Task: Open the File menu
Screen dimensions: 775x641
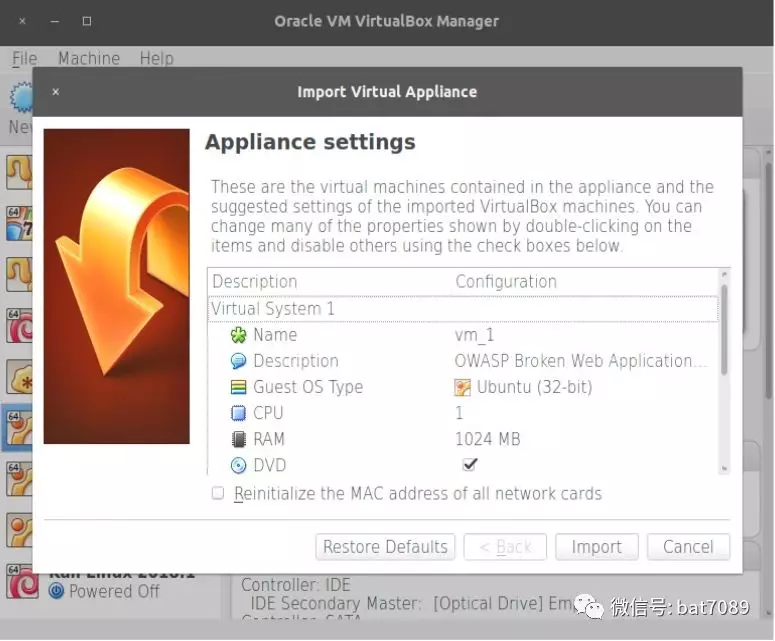Action: (x=24, y=58)
